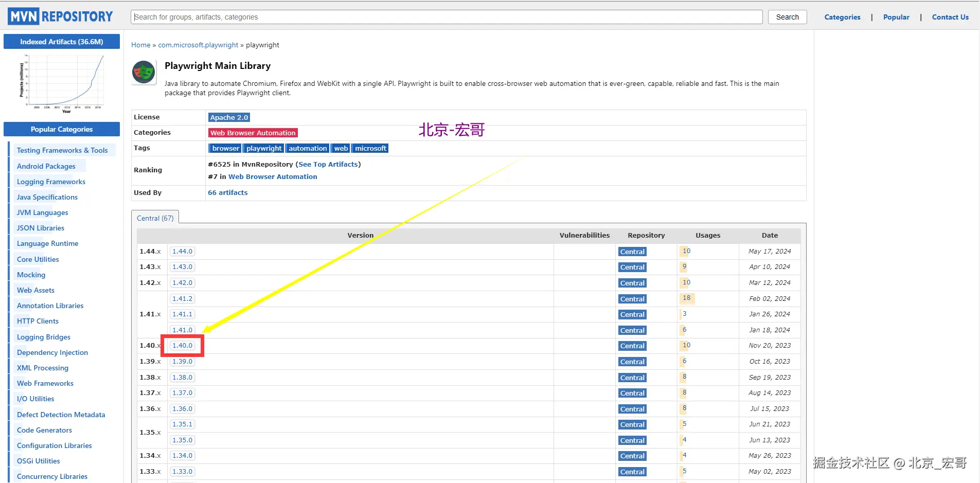The height and width of the screenshot is (483, 980).
Task: Open XML Processing category
Action: 43,368
